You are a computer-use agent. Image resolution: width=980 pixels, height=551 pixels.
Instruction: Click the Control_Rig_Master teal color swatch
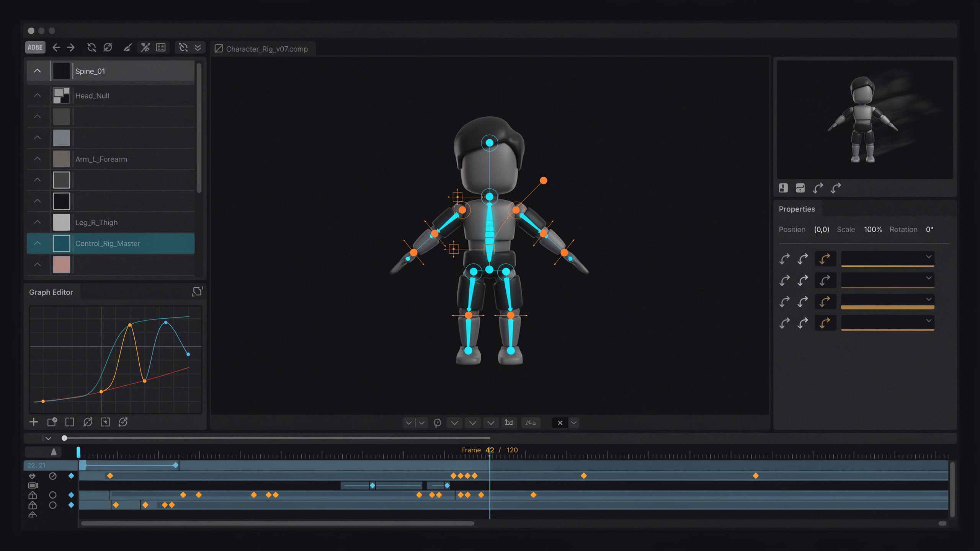point(61,243)
